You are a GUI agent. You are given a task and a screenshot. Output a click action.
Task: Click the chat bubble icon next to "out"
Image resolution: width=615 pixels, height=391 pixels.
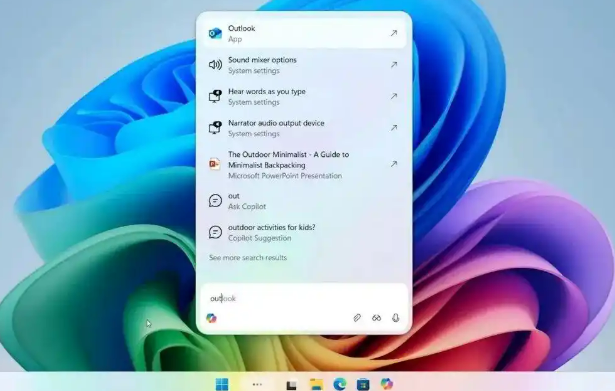[215, 200]
